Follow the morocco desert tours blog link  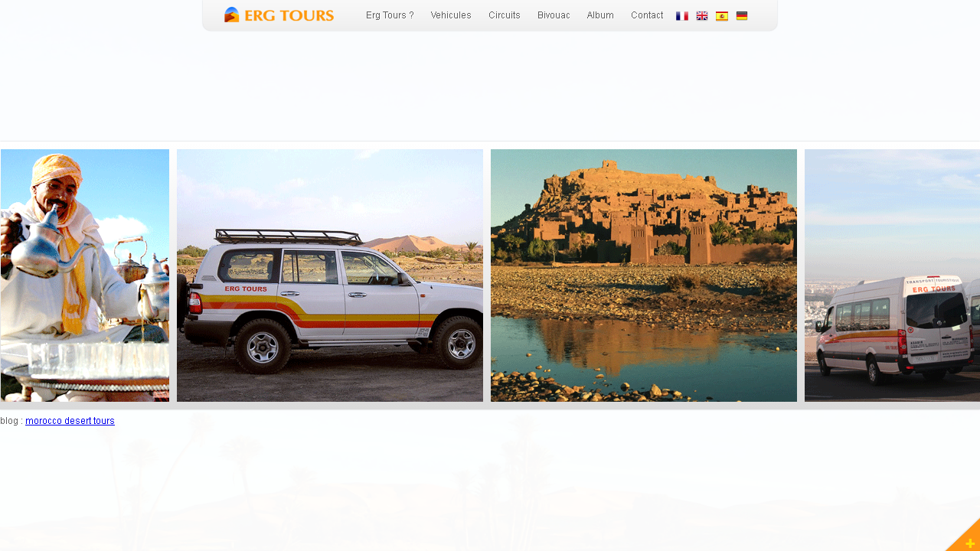(x=70, y=421)
